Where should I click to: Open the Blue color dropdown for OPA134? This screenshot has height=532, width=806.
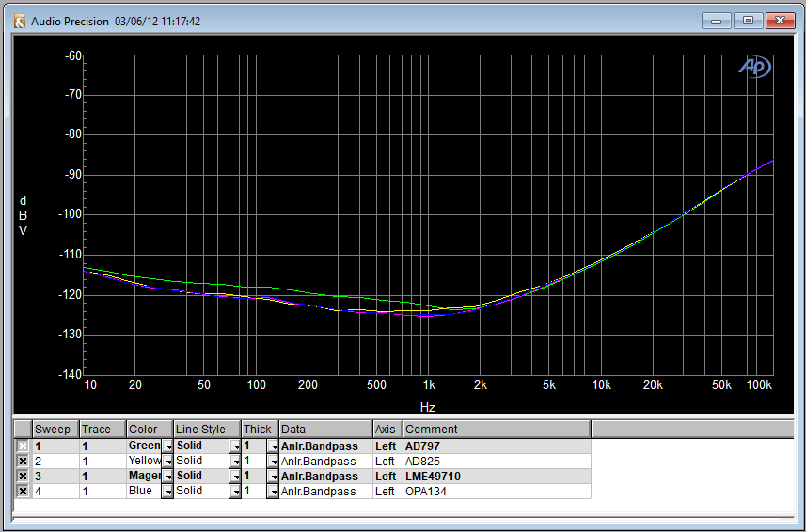click(x=167, y=492)
